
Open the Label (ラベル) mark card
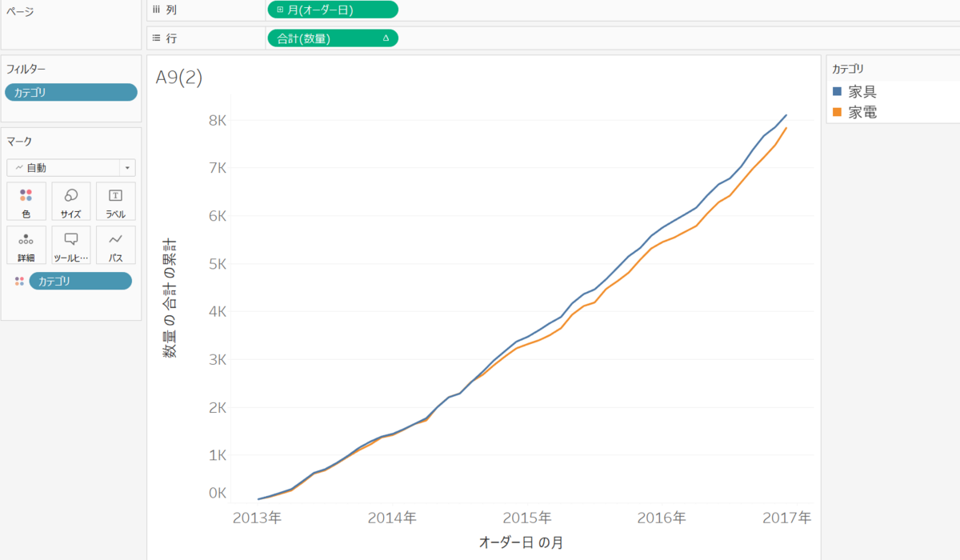[x=116, y=201]
